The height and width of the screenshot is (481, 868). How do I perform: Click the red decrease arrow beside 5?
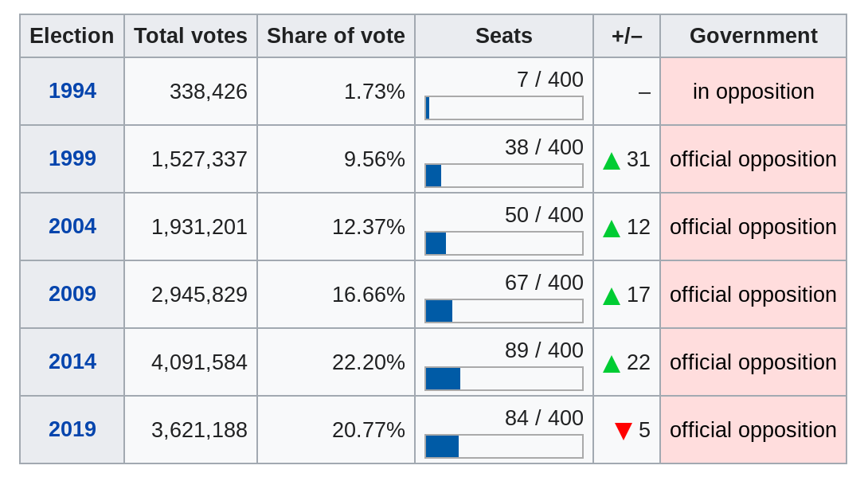pyautogui.click(x=624, y=431)
